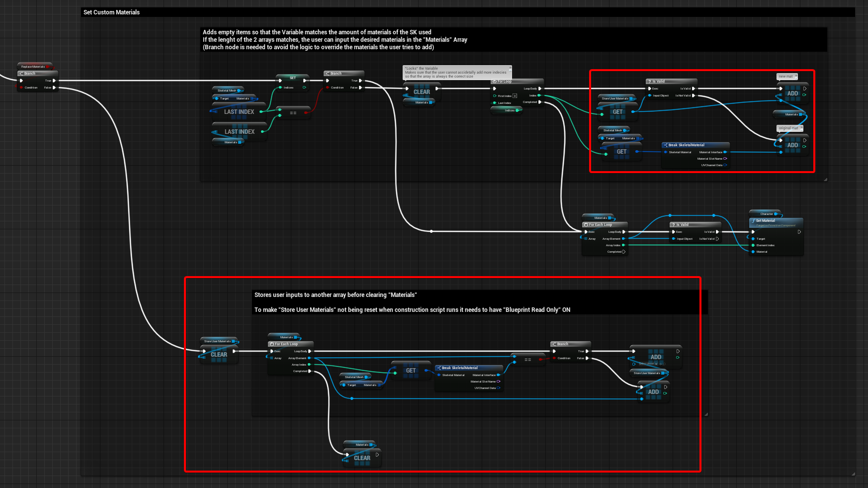Select the Character variable node
The width and height of the screenshot is (868, 488).
(x=766, y=214)
